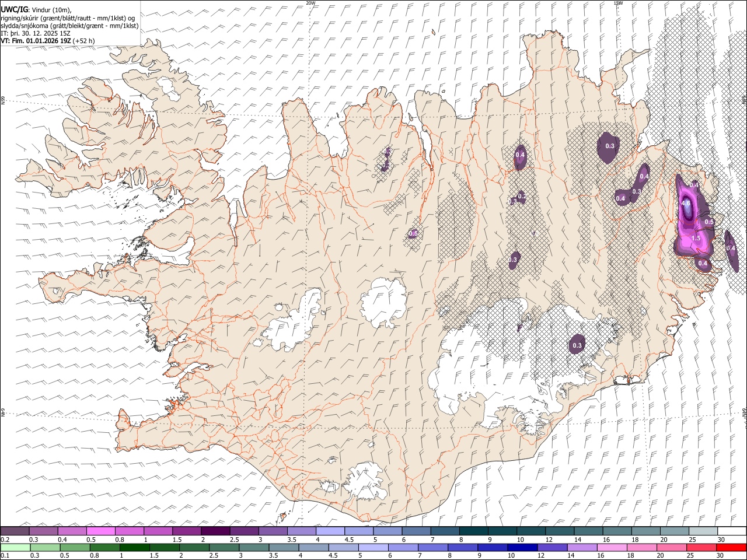The width and height of the screenshot is (747, 560).
Task: Click the 0.5 label on the small purple patch in the north-central interior
Action: click(x=413, y=233)
